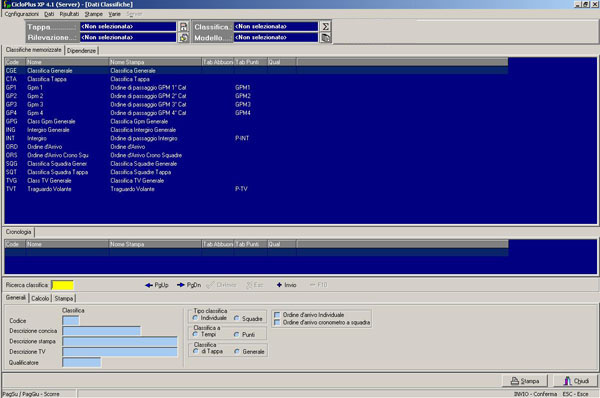Select the INT Intergiro row
The height and width of the screenshot is (398, 600).
coord(256,138)
